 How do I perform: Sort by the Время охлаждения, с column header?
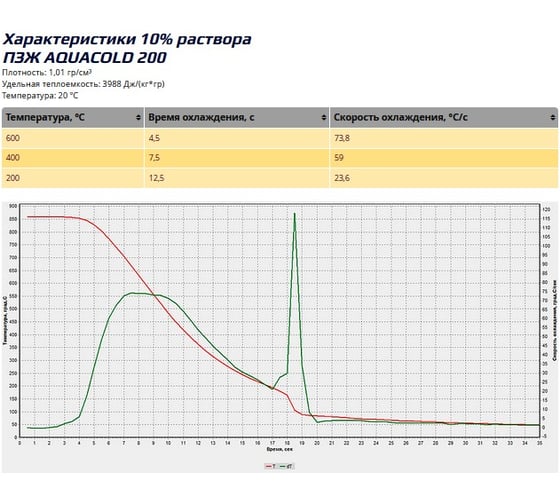click(x=237, y=118)
